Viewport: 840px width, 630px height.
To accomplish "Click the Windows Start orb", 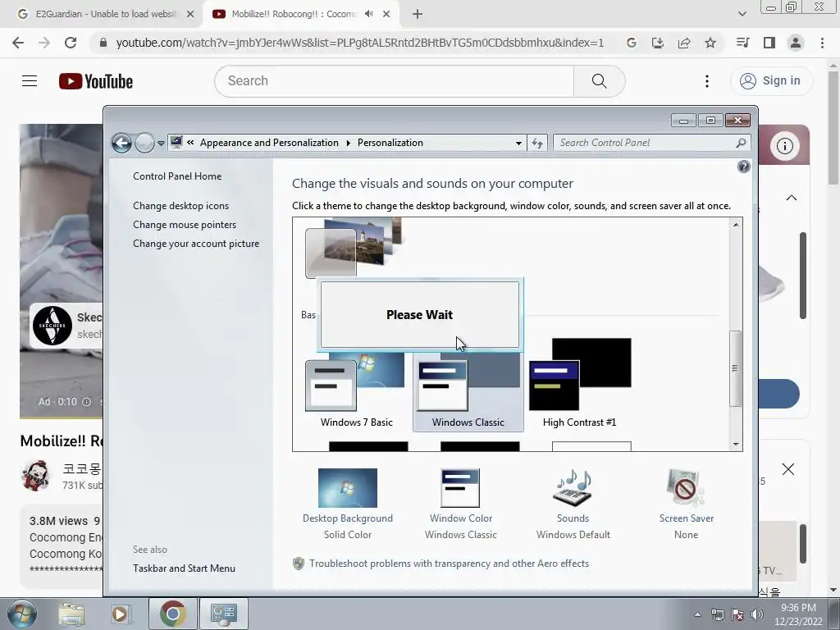I will pos(22,614).
